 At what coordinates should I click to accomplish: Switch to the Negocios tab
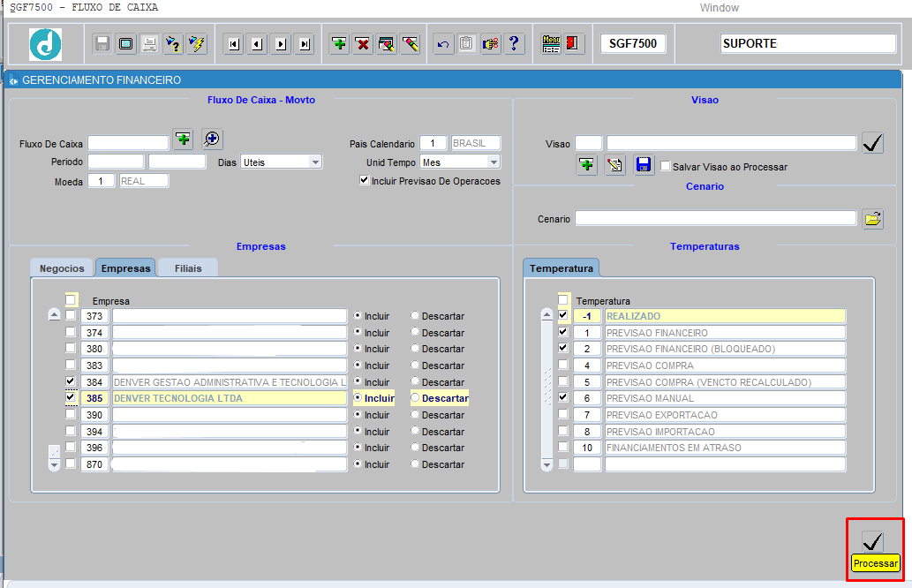coord(62,268)
